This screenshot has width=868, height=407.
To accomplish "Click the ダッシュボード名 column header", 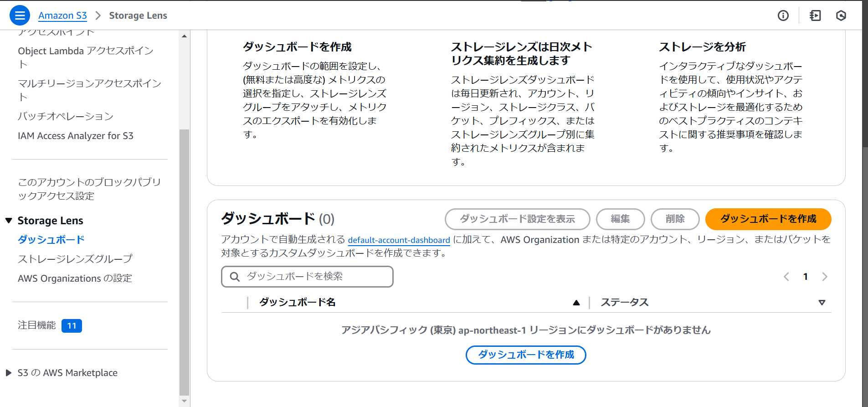I will (298, 303).
